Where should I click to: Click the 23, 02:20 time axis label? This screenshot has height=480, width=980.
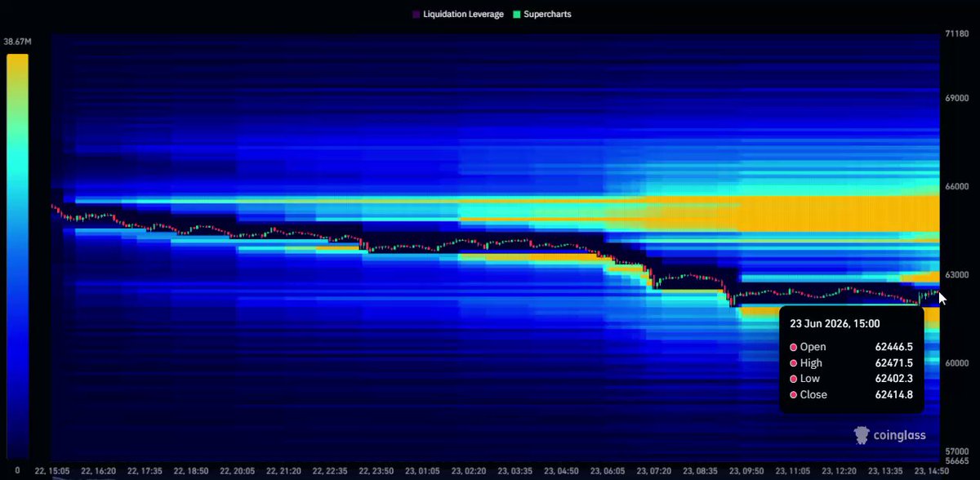coord(470,471)
